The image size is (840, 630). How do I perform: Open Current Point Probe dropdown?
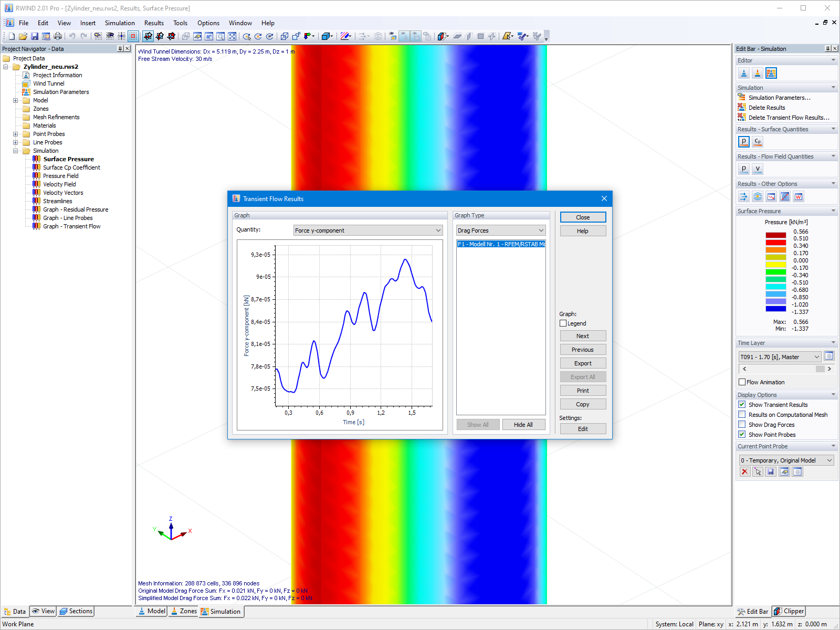click(x=786, y=460)
